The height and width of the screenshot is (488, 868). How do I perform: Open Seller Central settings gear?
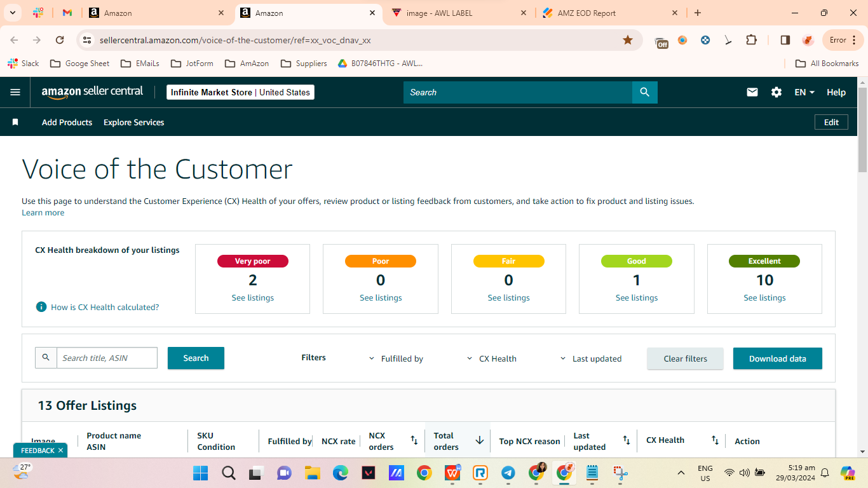tap(776, 92)
